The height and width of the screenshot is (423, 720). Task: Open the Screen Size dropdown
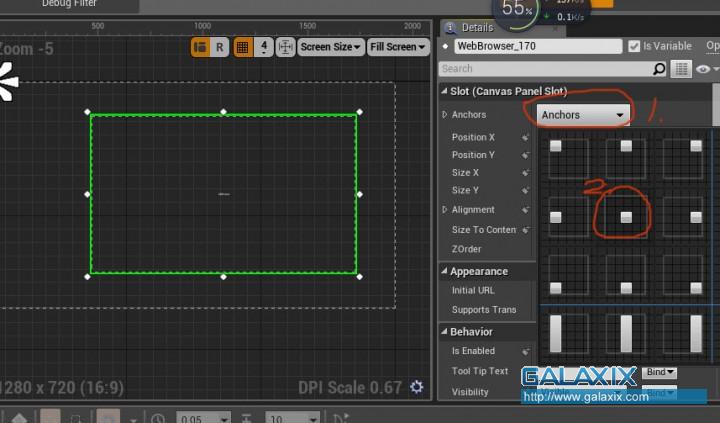tap(330, 47)
